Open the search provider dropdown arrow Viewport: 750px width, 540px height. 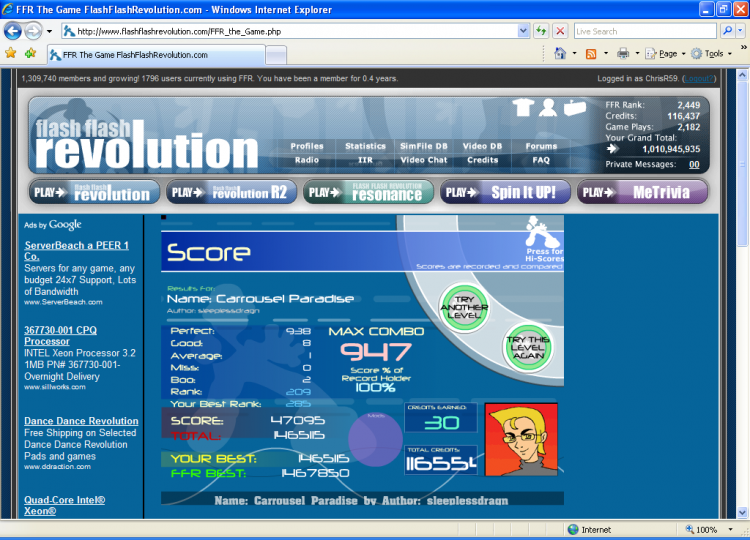click(740, 32)
